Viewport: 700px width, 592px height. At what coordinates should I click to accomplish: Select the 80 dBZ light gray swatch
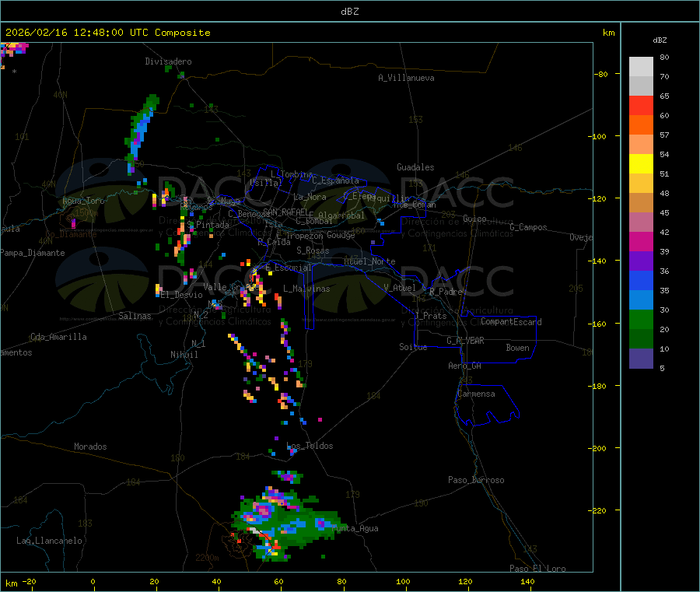click(x=641, y=67)
